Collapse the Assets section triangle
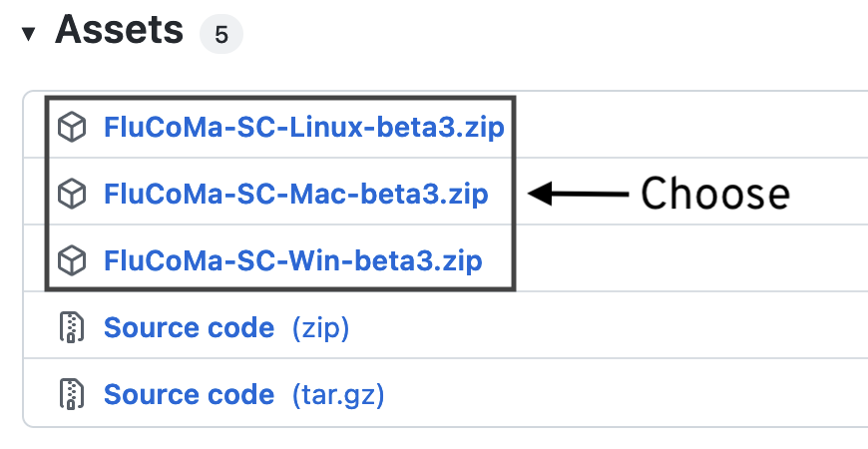Viewport: 868px width, 449px height. (29, 34)
